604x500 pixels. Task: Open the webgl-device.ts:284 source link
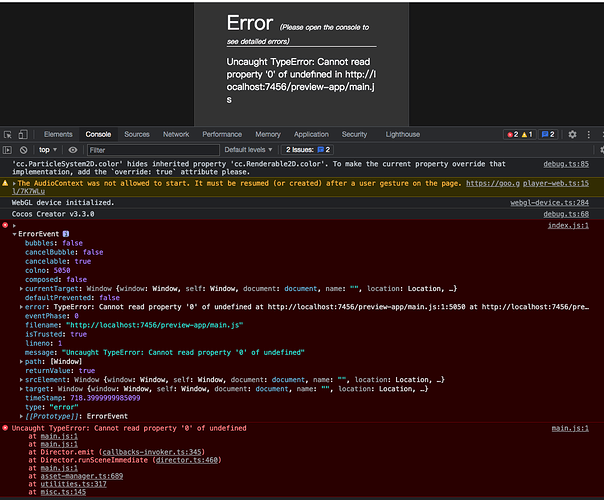pos(549,203)
